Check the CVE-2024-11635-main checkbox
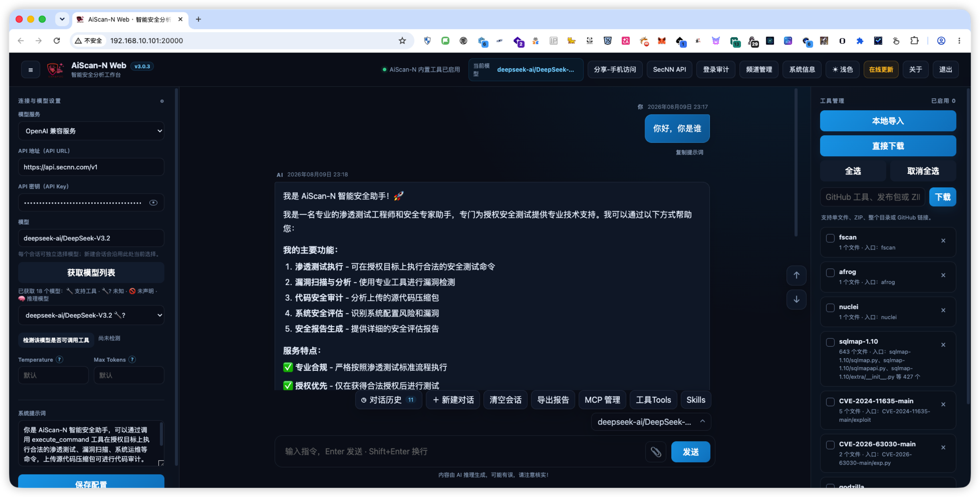This screenshot has height=497, width=980. (830, 402)
